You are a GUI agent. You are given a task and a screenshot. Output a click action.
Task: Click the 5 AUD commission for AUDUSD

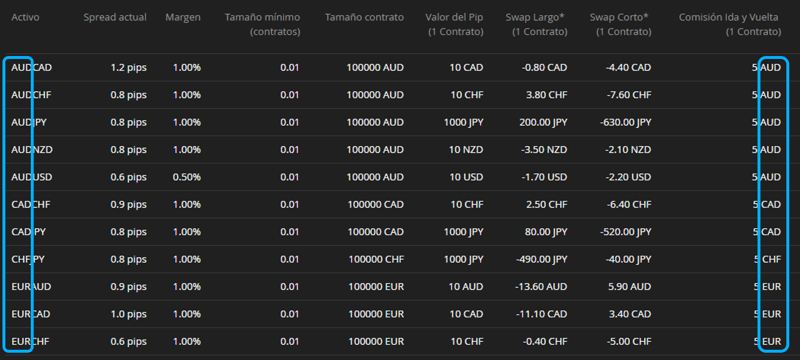766,177
